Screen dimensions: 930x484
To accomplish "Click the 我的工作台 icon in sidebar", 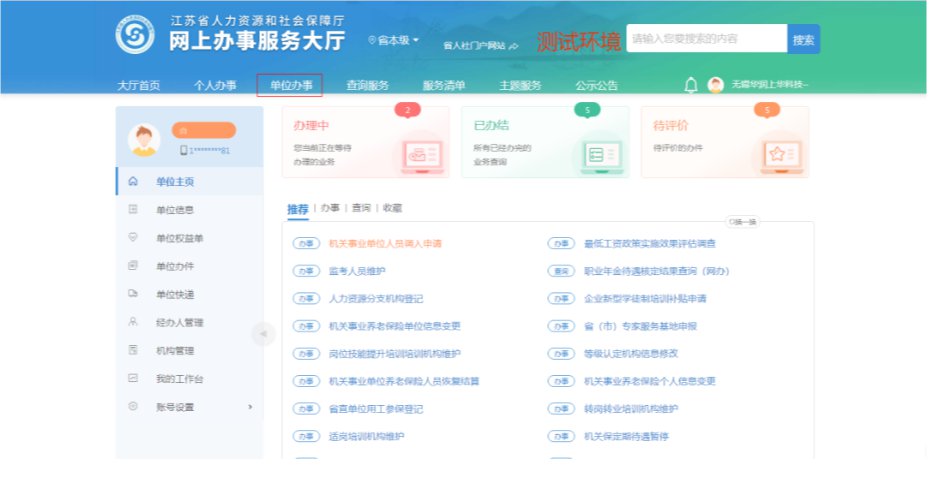I will click(x=133, y=379).
